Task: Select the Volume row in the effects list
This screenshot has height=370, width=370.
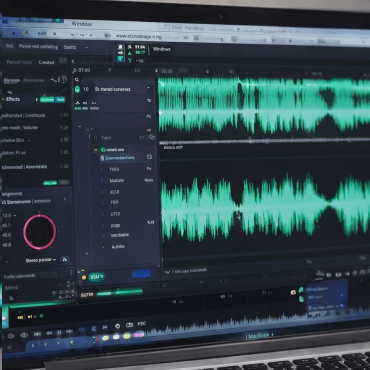Action: pyautogui.click(x=35, y=128)
